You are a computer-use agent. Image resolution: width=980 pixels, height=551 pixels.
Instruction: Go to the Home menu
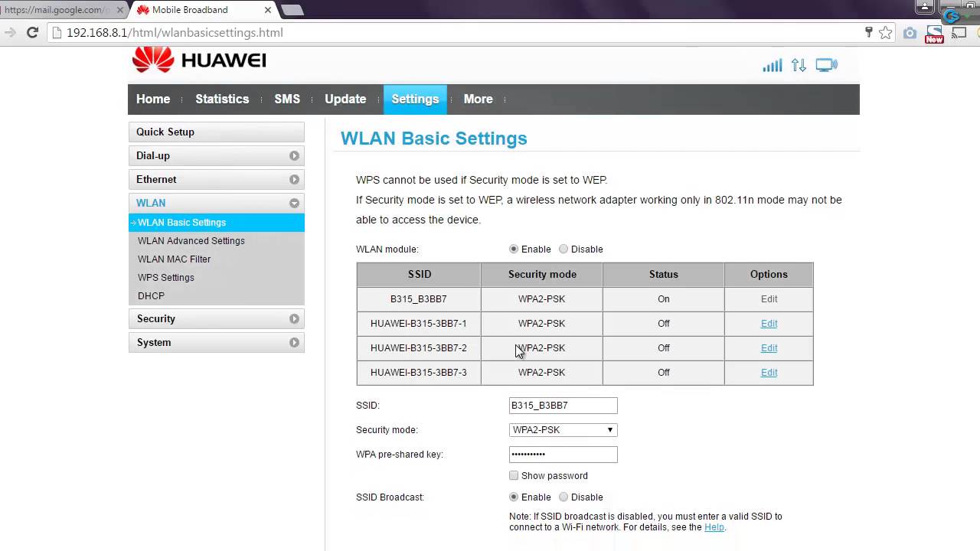click(153, 99)
